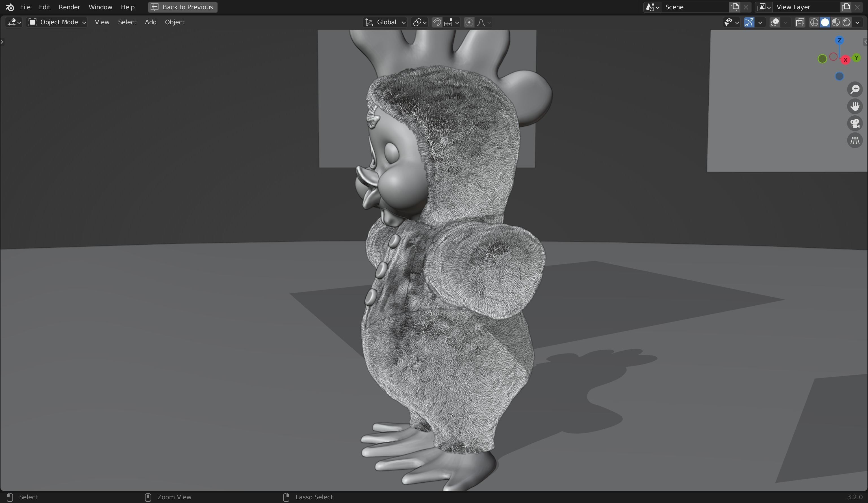Open the File menu
This screenshot has height=503, width=868.
(x=25, y=7)
